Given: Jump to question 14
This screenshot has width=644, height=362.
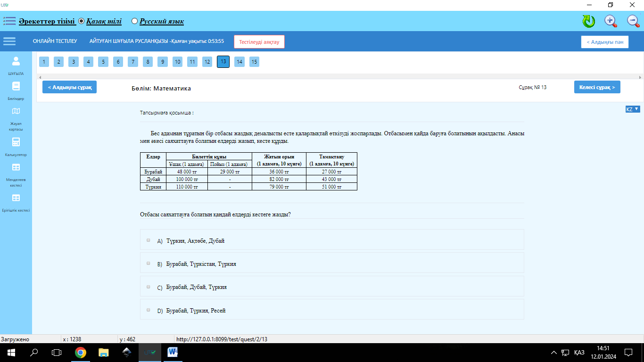Looking at the screenshot, I should [x=239, y=62].
